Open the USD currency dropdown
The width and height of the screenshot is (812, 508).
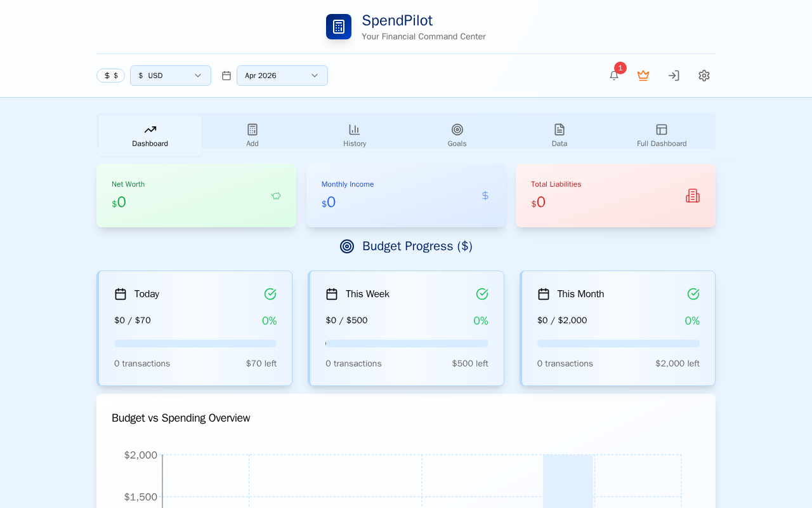(171, 76)
